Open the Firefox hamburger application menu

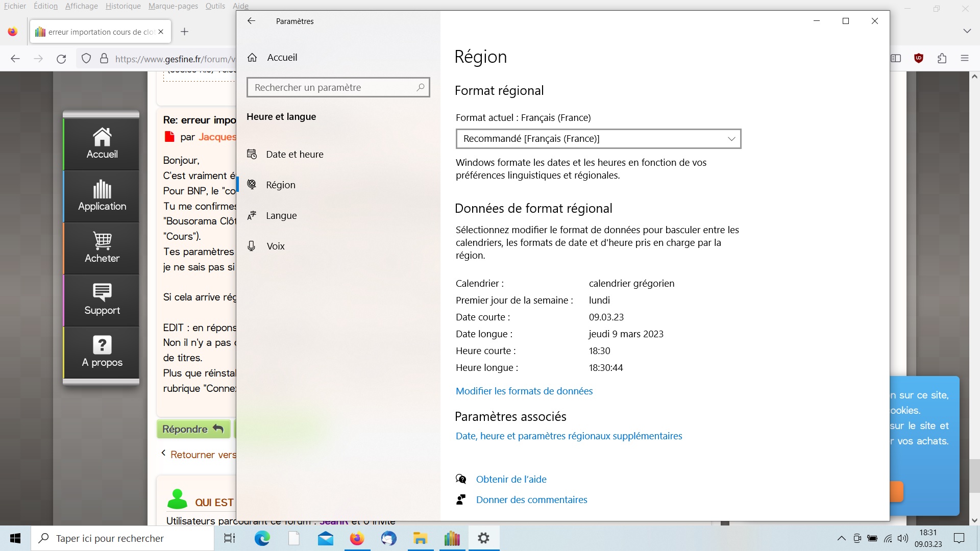(964, 58)
